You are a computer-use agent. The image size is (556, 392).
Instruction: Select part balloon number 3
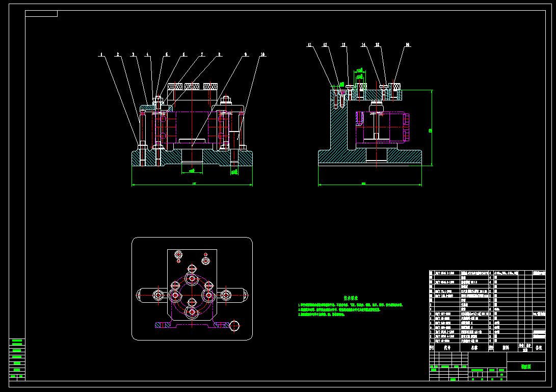(x=134, y=55)
